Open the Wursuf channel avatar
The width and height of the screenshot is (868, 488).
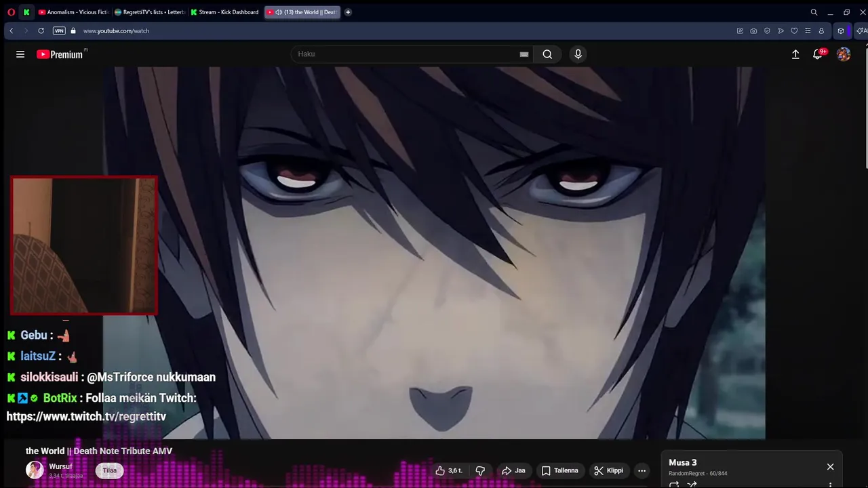[35, 470]
